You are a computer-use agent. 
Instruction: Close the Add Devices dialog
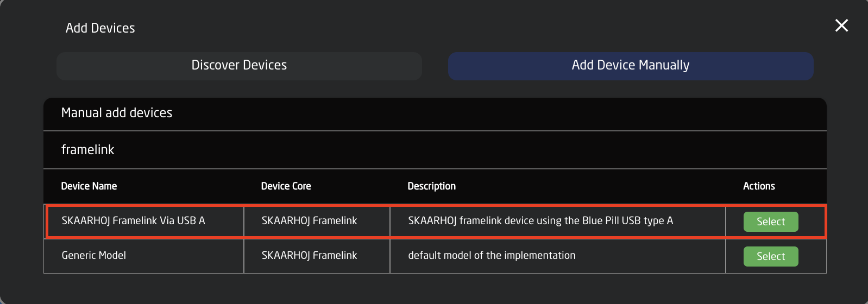click(841, 26)
